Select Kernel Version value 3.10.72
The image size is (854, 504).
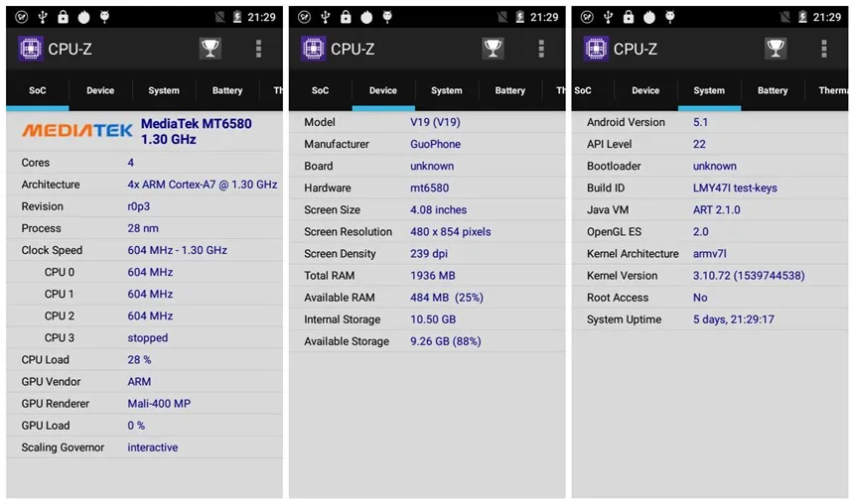(749, 276)
